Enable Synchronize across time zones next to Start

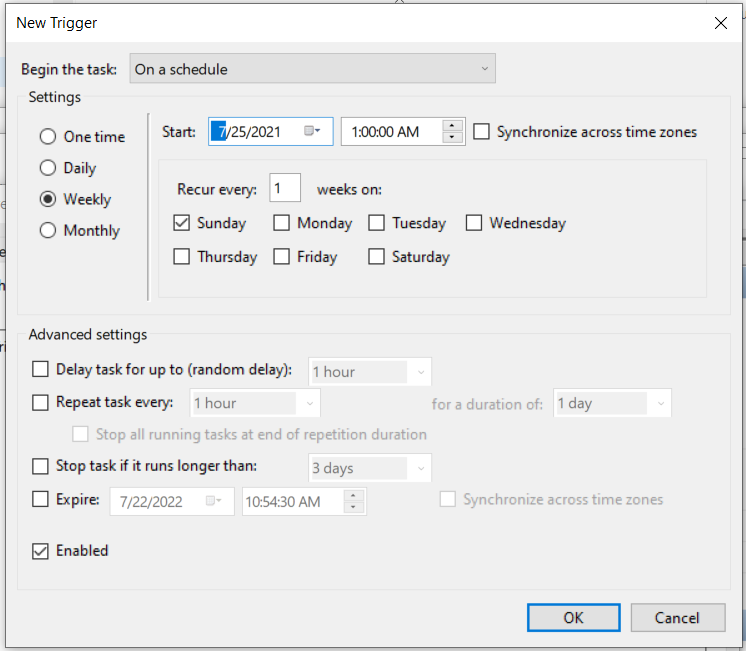pos(481,131)
